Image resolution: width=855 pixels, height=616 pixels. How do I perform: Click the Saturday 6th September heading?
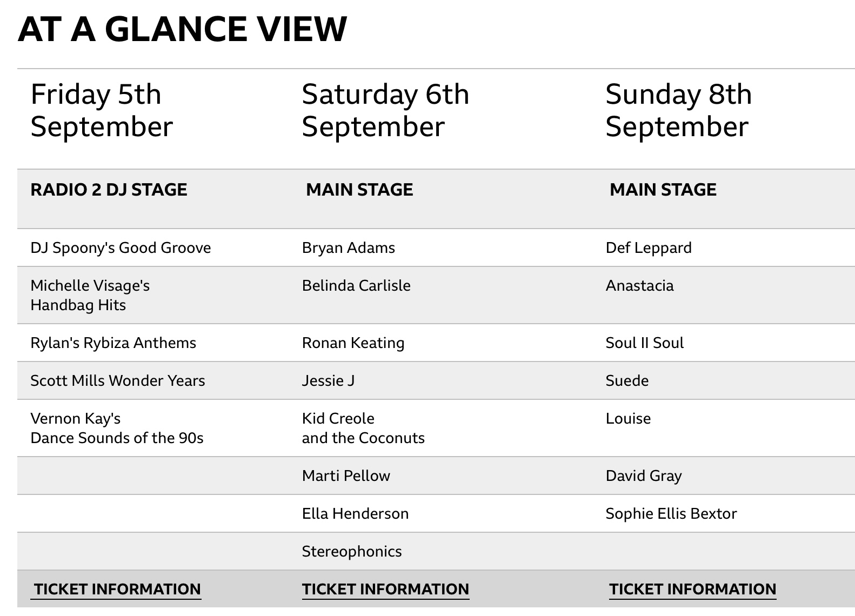pyautogui.click(x=385, y=110)
